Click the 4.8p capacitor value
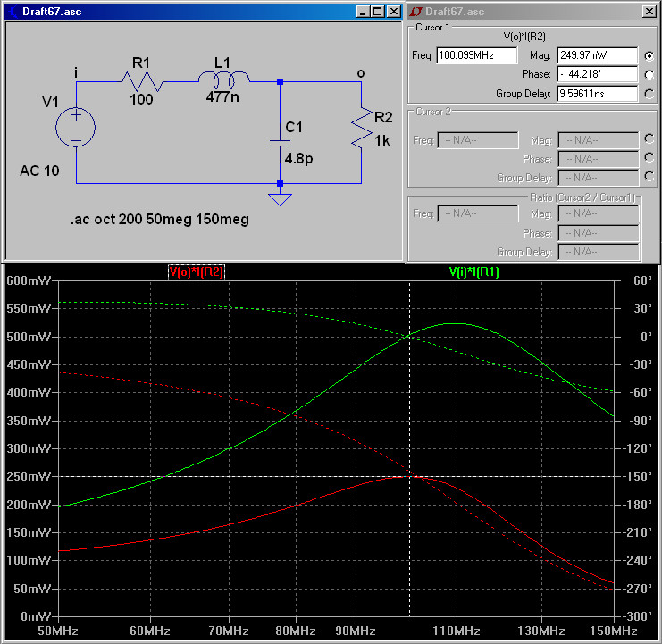This screenshot has width=662, height=644. pyautogui.click(x=298, y=159)
